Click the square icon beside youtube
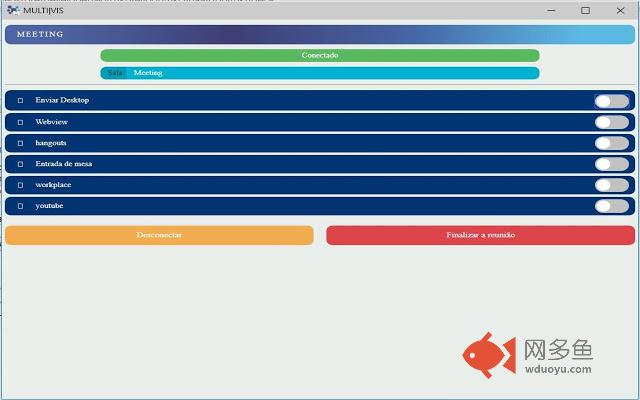Viewport: 640px width, 400px height. point(20,206)
